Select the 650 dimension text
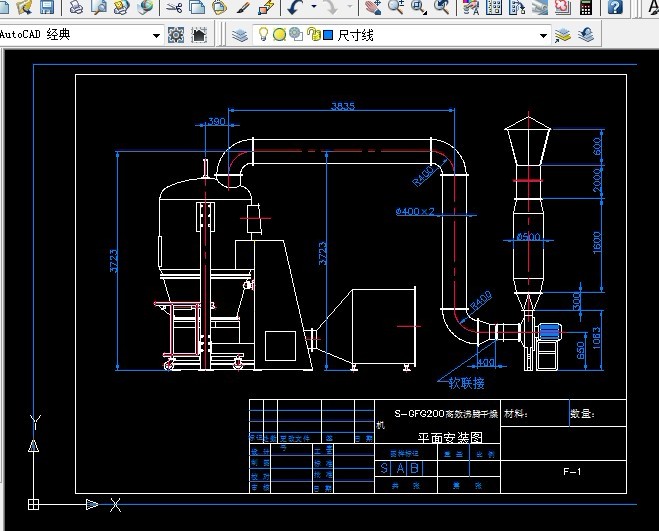659x531 pixels. 581,350
